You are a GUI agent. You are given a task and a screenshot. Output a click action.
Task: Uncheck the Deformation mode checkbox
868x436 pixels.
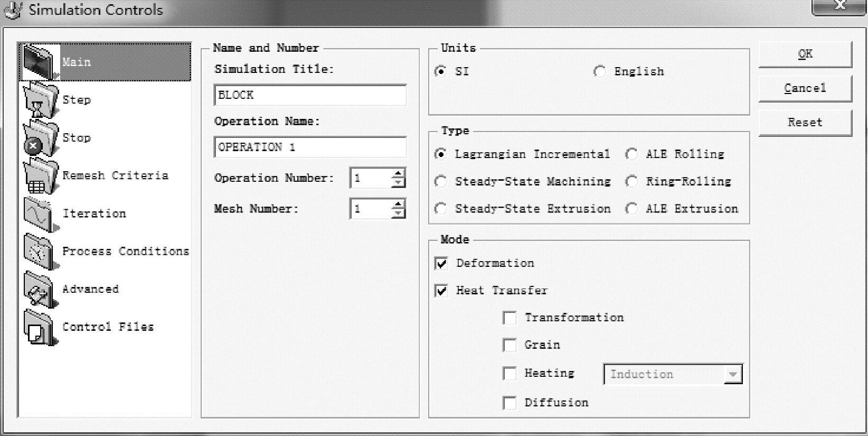click(441, 263)
